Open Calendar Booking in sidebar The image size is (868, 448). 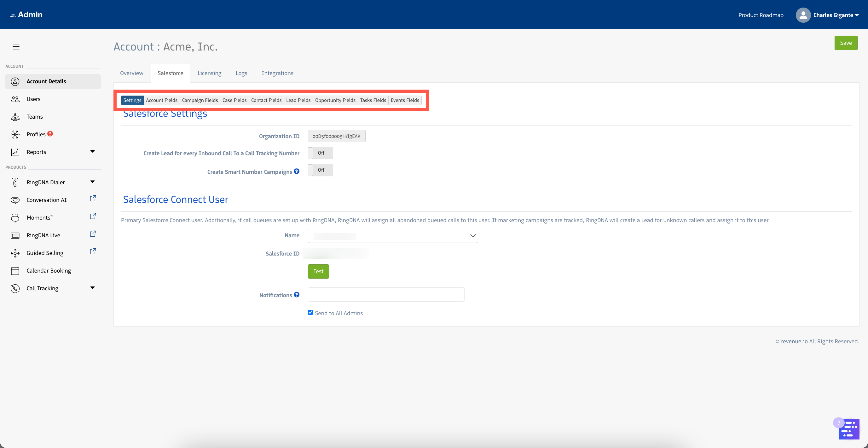pyautogui.click(x=53, y=271)
